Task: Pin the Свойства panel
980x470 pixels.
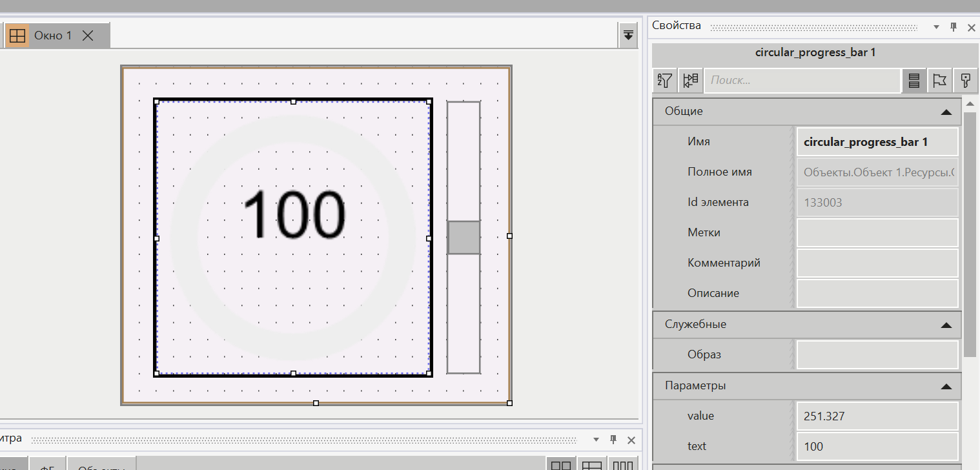Action: pyautogui.click(x=954, y=27)
